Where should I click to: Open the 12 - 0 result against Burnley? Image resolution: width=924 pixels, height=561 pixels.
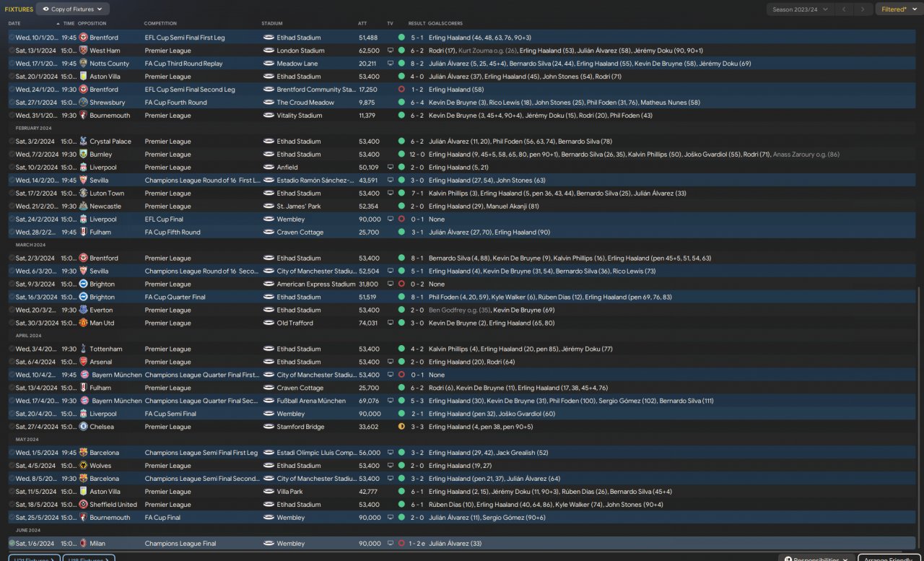tap(417, 155)
